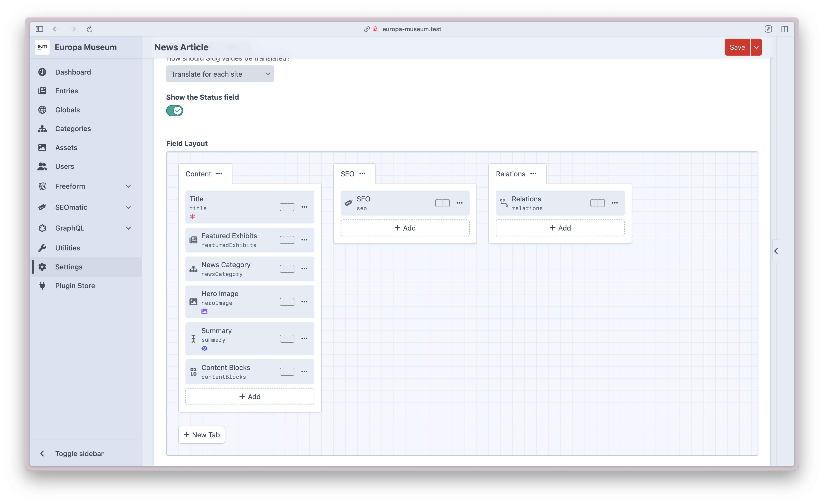Select the Relations layout tab
Viewport: 824px width, 504px height.
[x=510, y=174]
